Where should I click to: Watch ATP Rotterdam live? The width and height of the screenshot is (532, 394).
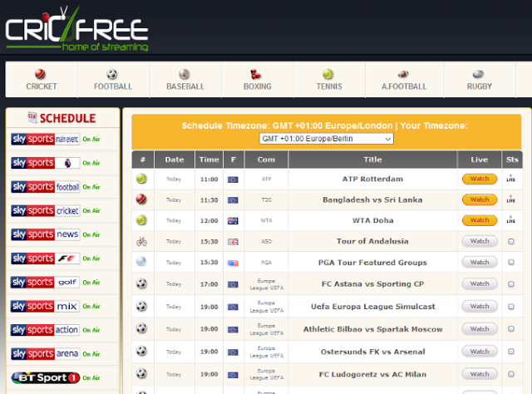click(x=480, y=179)
